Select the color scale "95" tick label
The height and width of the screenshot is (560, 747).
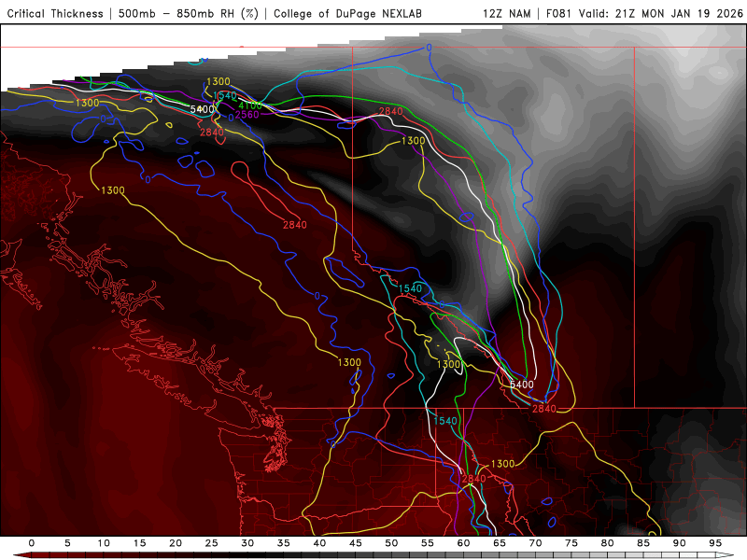click(x=715, y=543)
